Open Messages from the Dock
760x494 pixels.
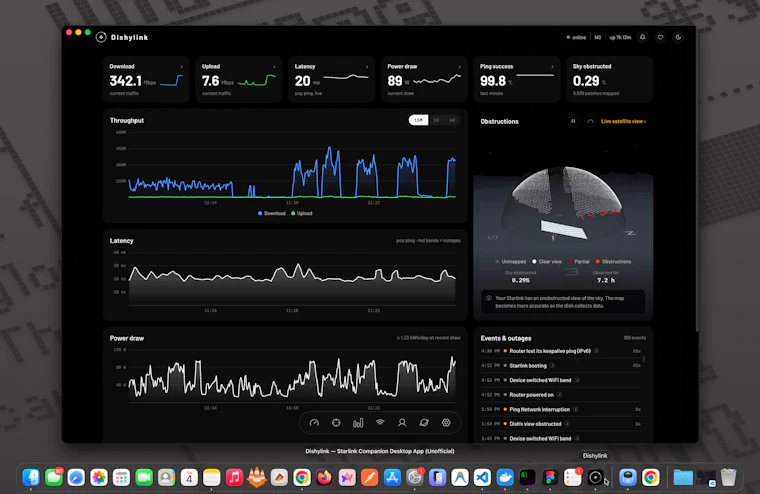[x=54, y=478]
